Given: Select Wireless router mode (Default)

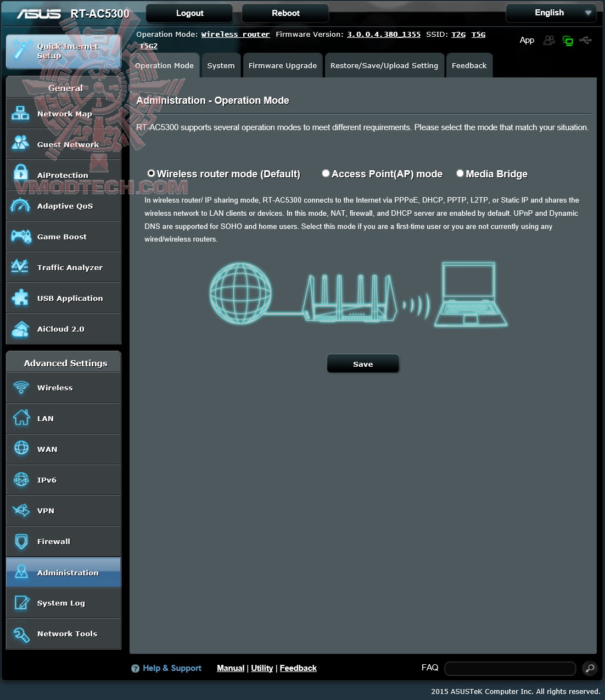Looking at the screenshot, I should (151, 173).
